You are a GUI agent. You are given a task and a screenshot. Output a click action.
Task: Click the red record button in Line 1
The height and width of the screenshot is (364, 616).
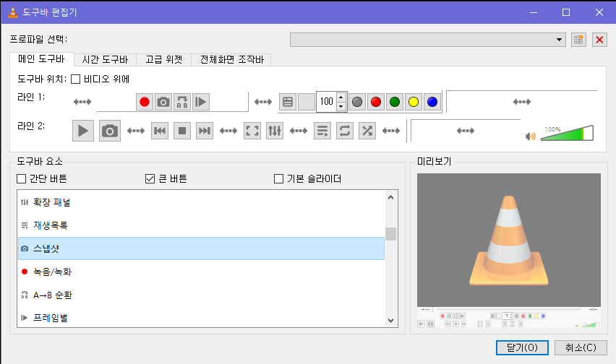[x=145, y=102]
